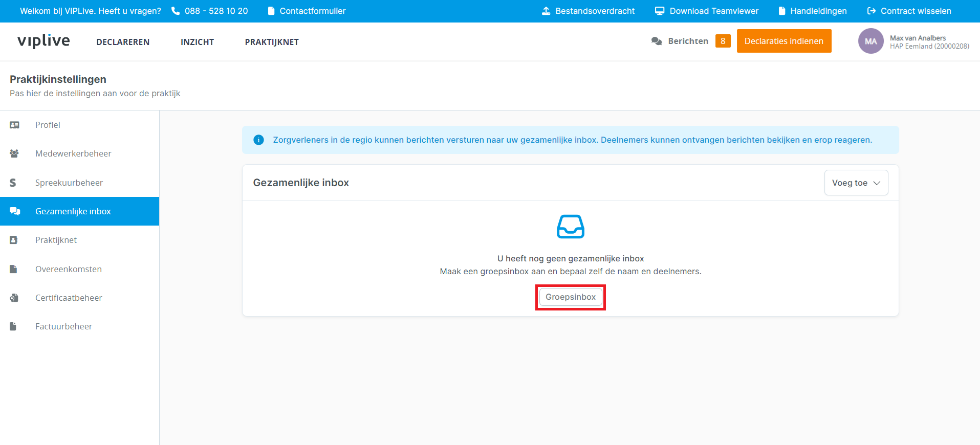980x445 pixels.
Task: Open the PRAKTIJKNET top menu
Action: pyautogui.click(x=272, y=42)
